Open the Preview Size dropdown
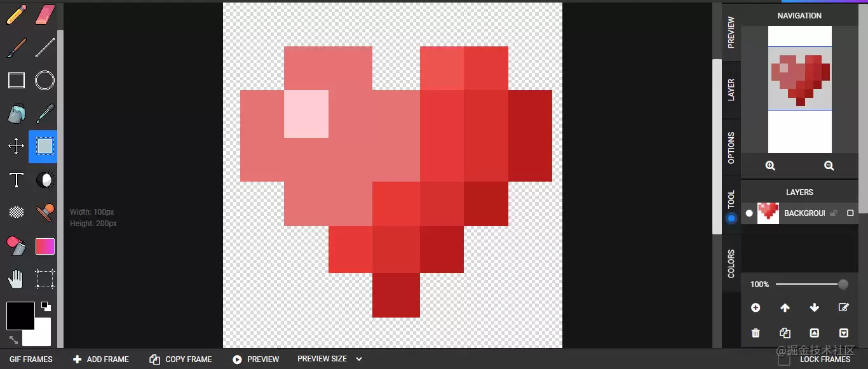The image size is (868, 369). (x=329, y=359)
